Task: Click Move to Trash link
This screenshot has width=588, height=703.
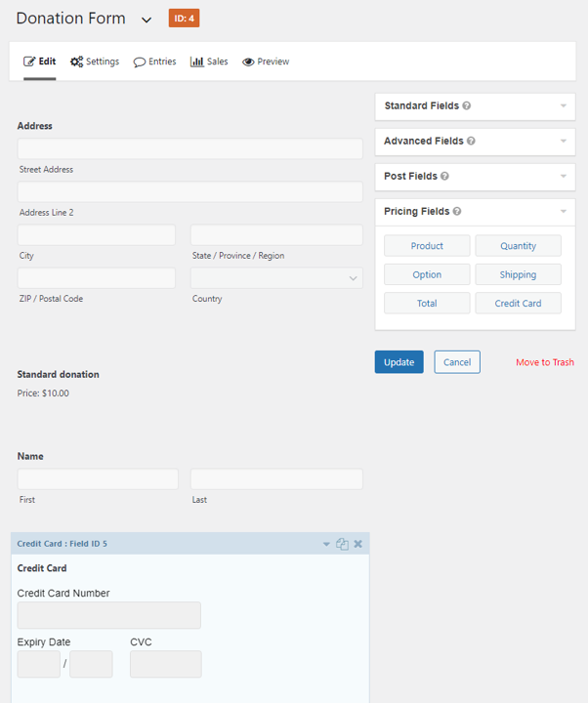Action: point(545,362)
